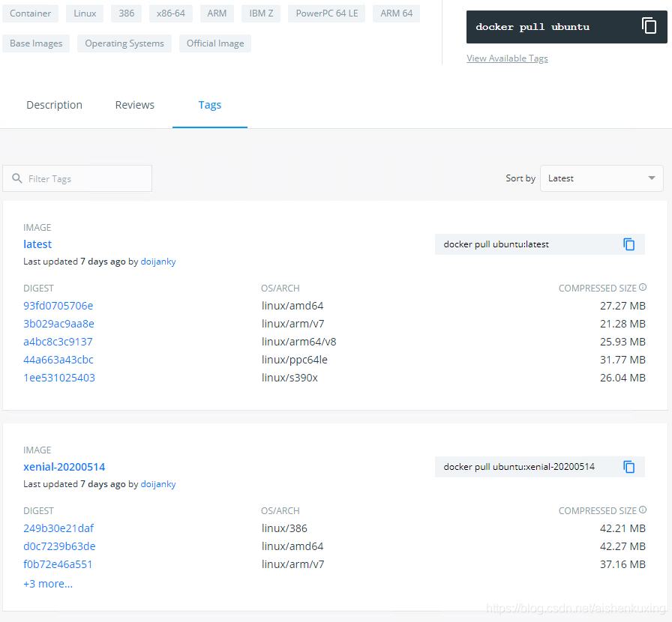The width and height of the screenshot is (672, 622).
Task: Open digest f0b72e46a551
Action: [58, 564]
